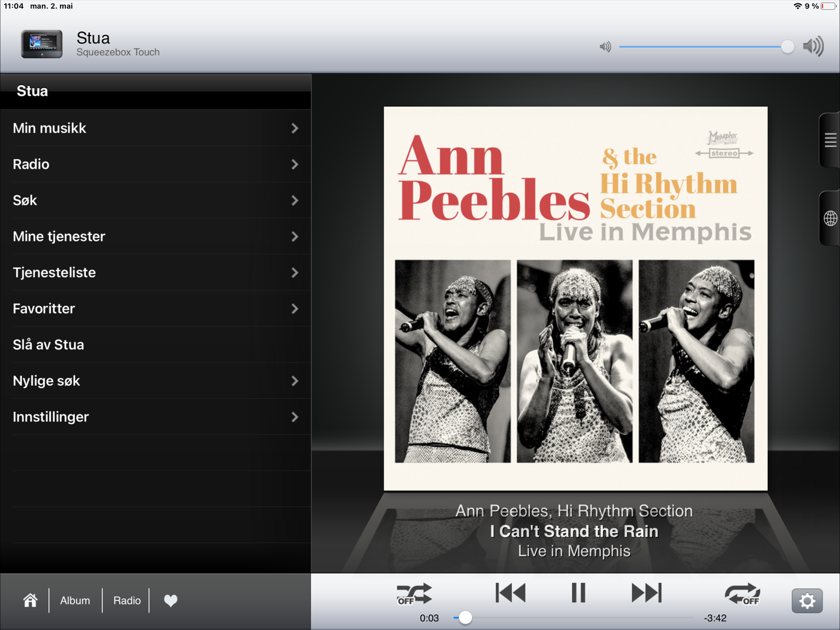The height and width of the screenshot is (630, 840).
Task: Click the remaining time -3:42
Action: [715, 618]
